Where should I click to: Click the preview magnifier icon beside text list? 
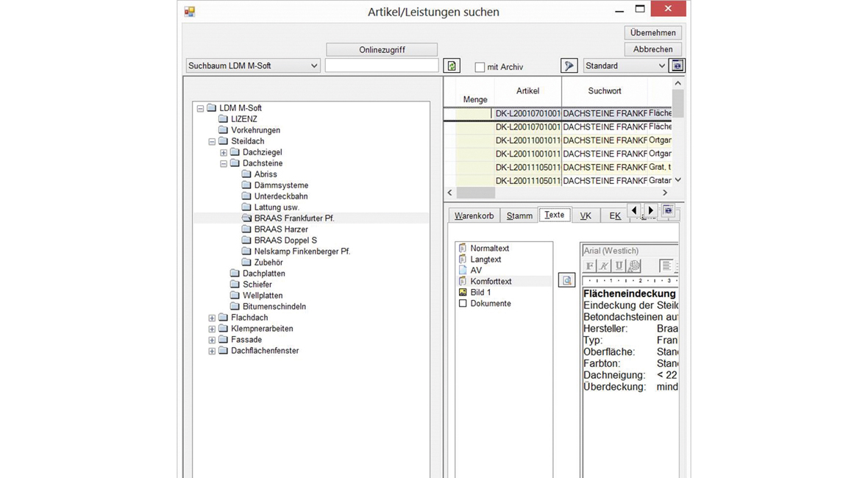coord(566,281)
